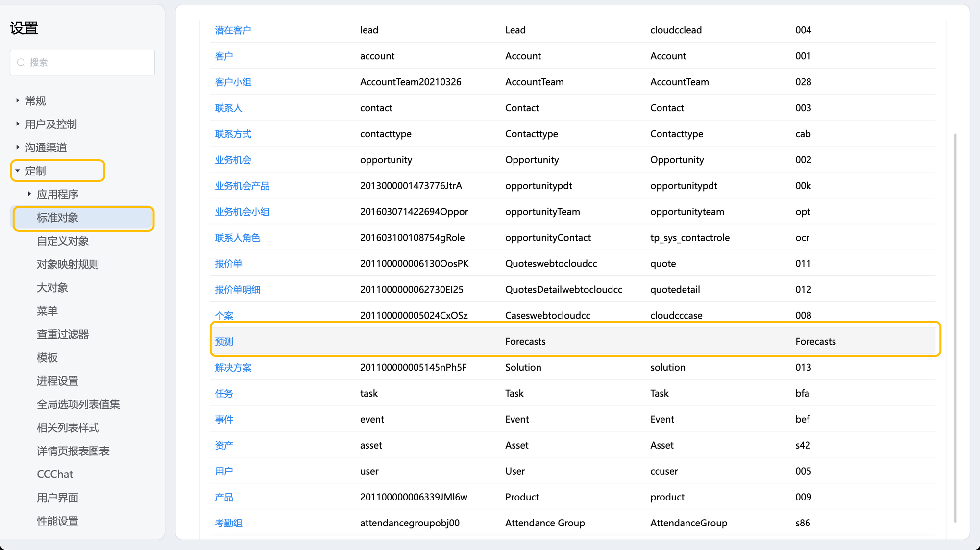Expand the 沟通渠道 section arrow
980x550 pixels.
(x=18, y=147)
